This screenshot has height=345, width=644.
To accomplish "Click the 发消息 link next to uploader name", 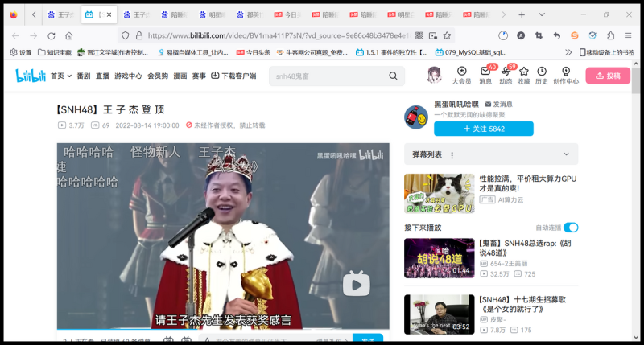I will (x=498, y=105).
